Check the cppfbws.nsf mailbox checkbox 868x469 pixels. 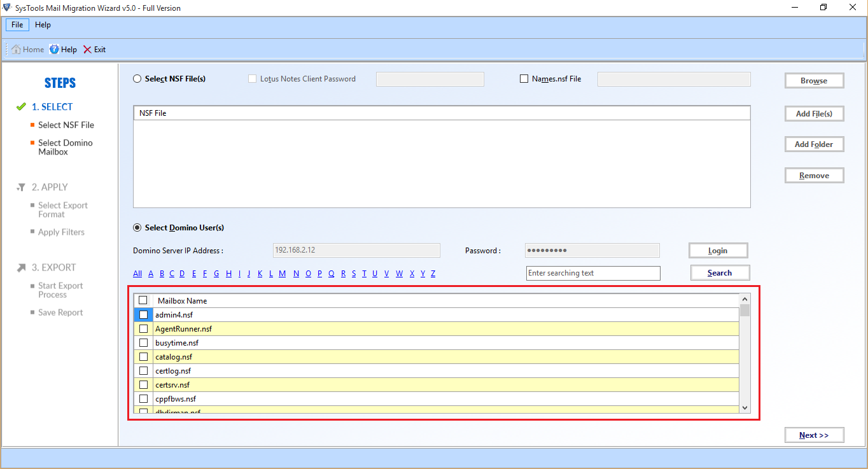pyautogui.click(x=143, y=398)
